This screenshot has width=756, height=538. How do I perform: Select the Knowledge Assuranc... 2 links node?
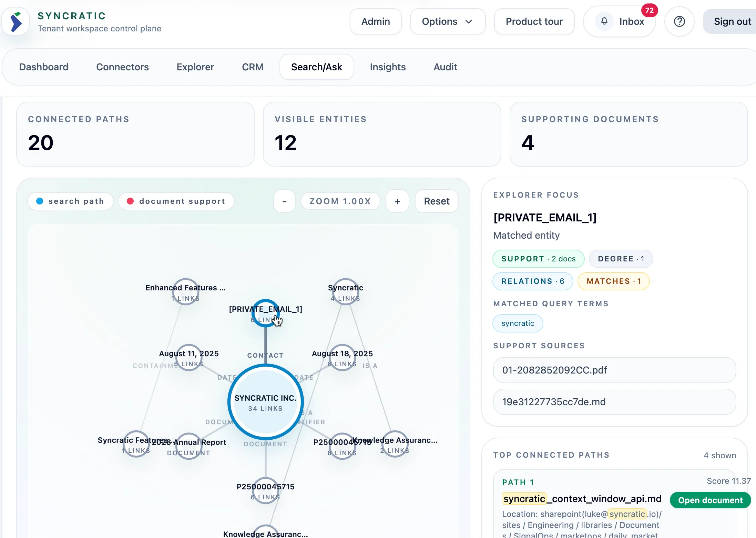(395, 444)
